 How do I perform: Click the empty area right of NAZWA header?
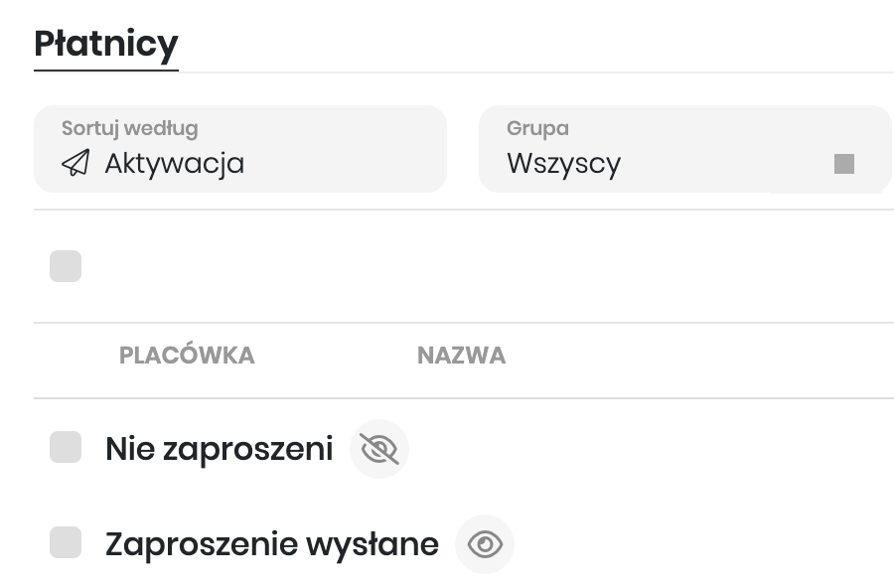coord(695,356)
